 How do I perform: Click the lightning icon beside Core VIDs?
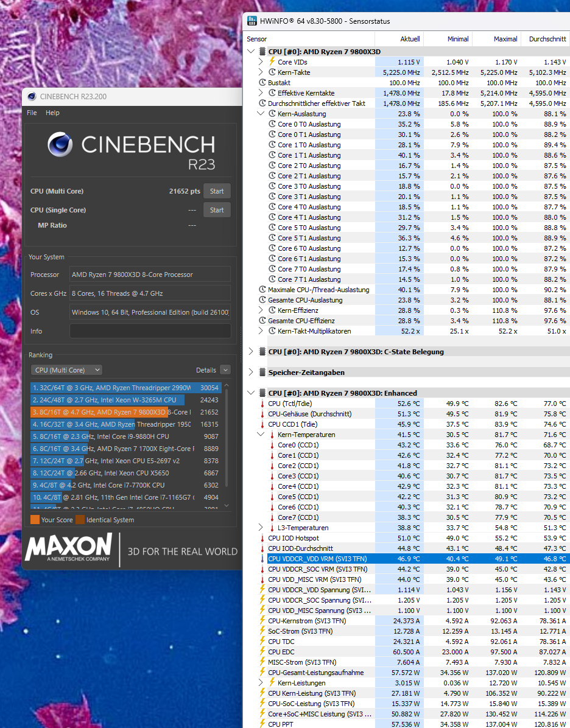pyautogui.click(x=272, y=61)
